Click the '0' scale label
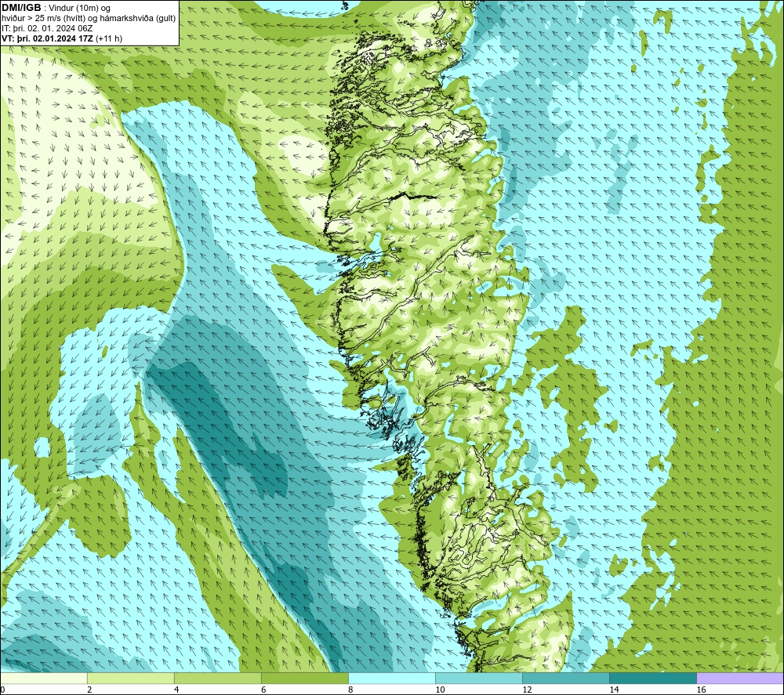The image size is (784, 695). click(2, 690)
